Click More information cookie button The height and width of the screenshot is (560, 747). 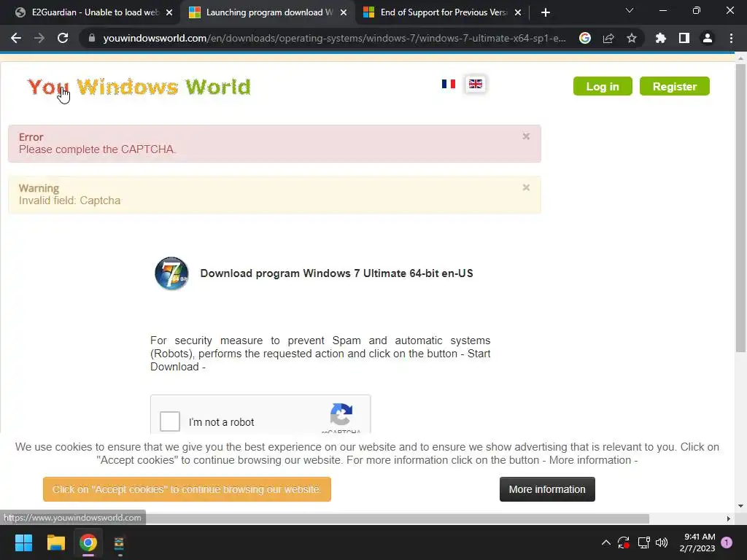point(547,489)
